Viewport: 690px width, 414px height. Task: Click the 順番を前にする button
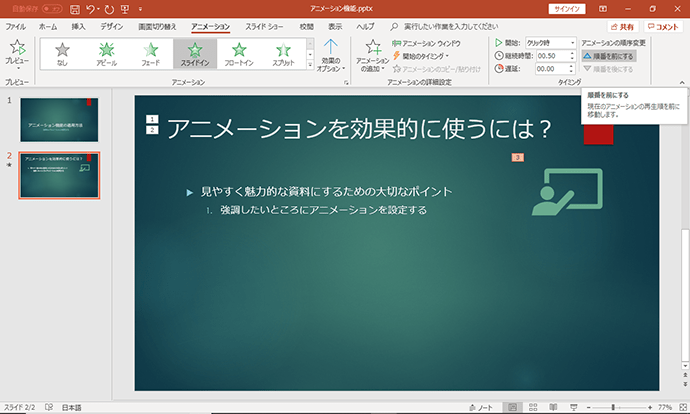[x=609, y=56]
